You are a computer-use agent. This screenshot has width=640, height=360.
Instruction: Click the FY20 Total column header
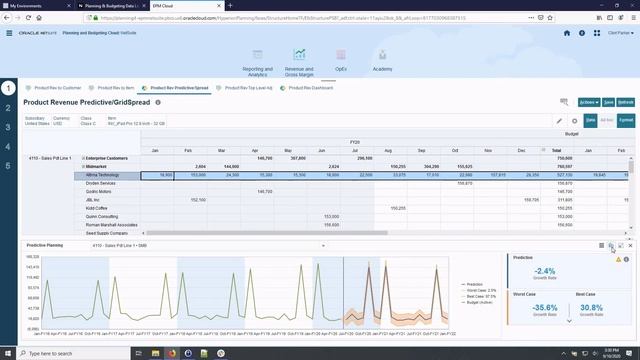pyautogui.click(x=556, y=151)
